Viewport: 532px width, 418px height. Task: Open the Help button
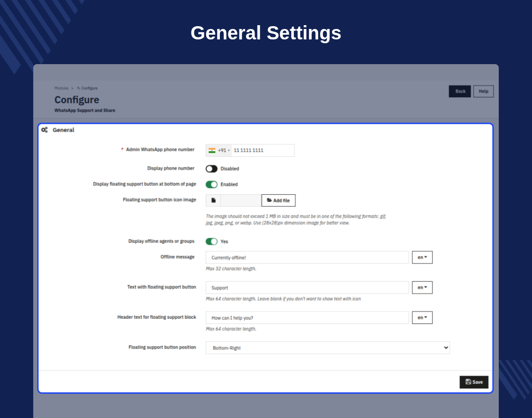point(484,91)
